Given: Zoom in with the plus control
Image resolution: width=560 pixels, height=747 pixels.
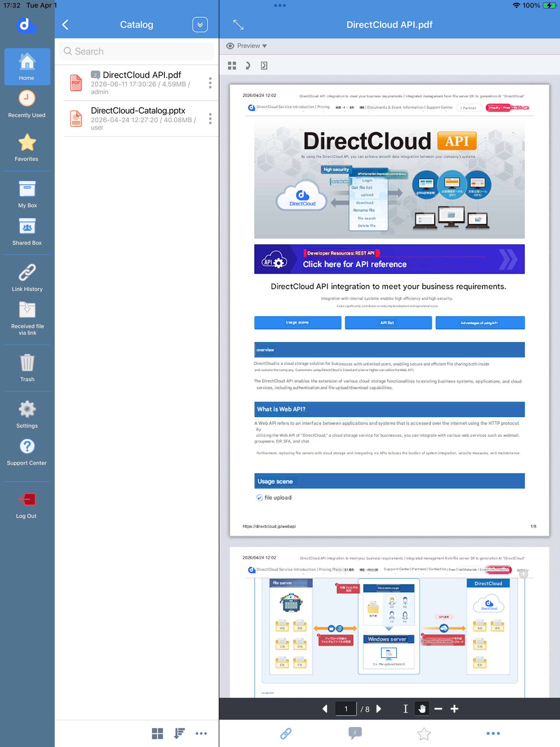Looking at the screenshot, I should (x=455, y=708).
